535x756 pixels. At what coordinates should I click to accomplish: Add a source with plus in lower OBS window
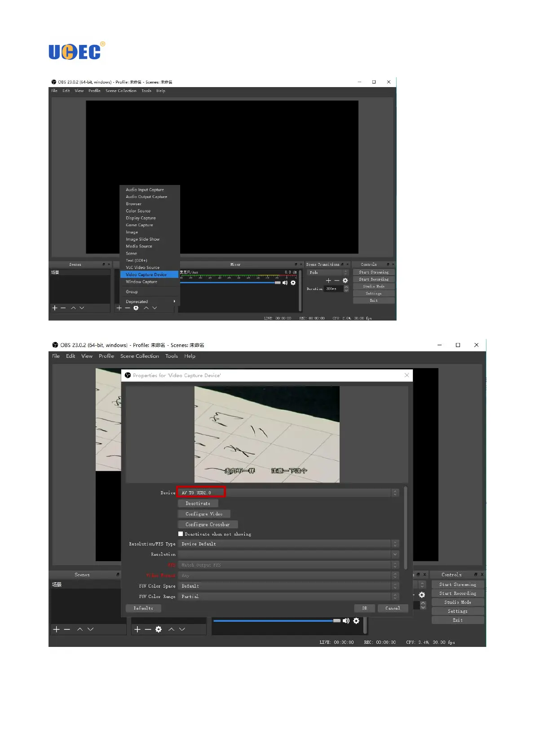[x=137, y=629]
